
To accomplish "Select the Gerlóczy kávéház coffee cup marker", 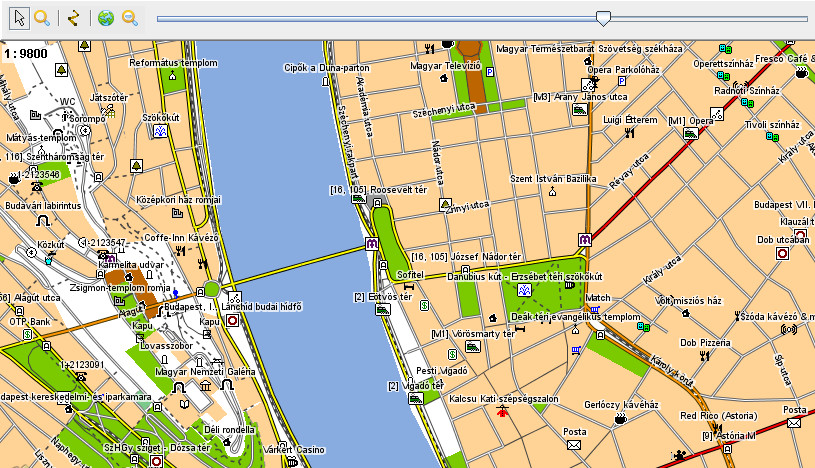I will click(x=620, y=421).
